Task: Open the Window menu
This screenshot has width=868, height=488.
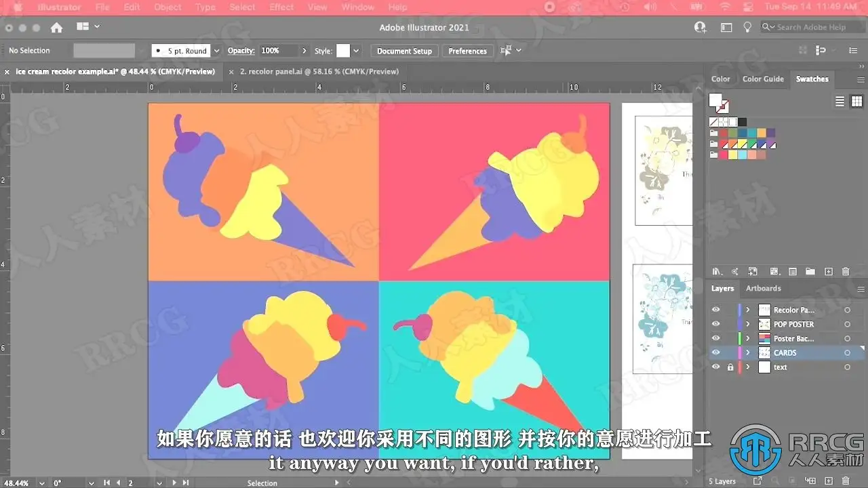Action: click(357, 7)
